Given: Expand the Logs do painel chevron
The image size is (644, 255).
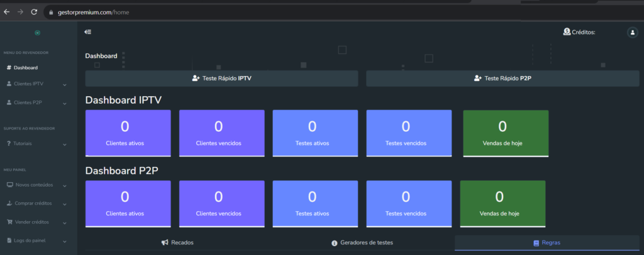Looking at the screenshot, I should point(65,241).
